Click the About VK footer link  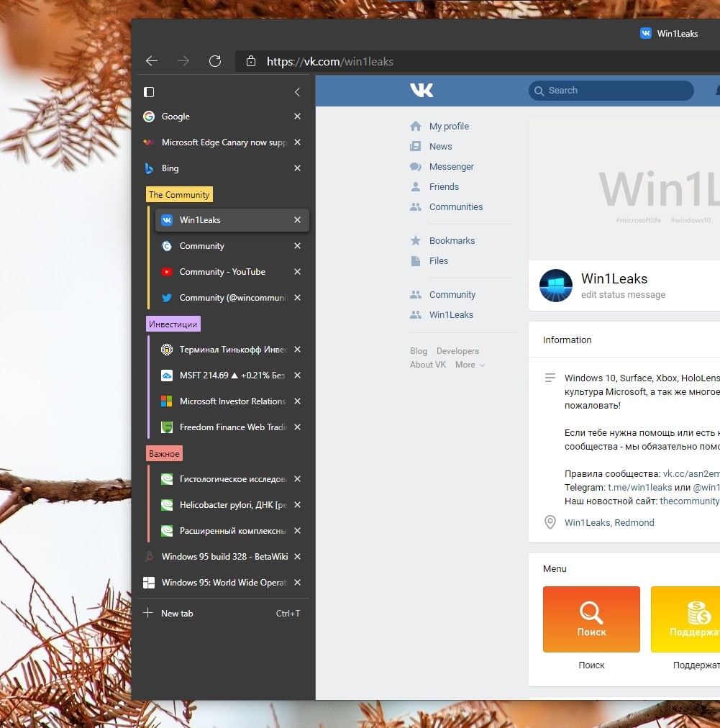[x=427, y=365]
